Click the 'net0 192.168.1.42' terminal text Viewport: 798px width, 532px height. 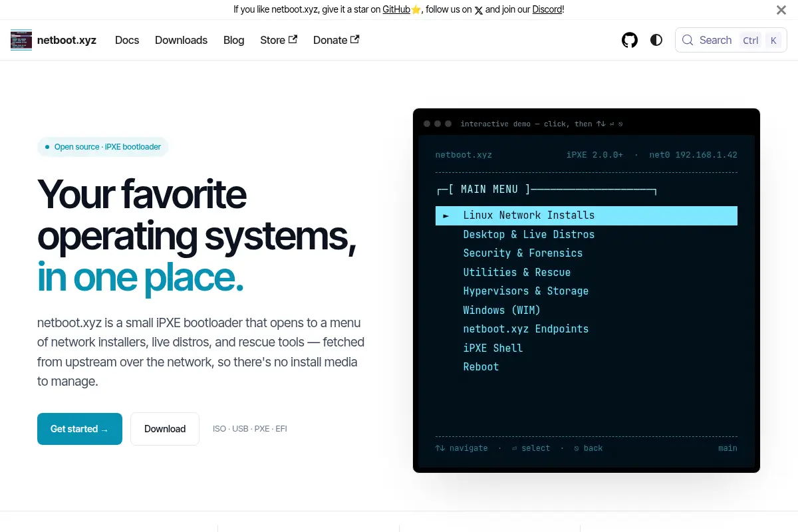pyautogui.click(x=693, y=155)
